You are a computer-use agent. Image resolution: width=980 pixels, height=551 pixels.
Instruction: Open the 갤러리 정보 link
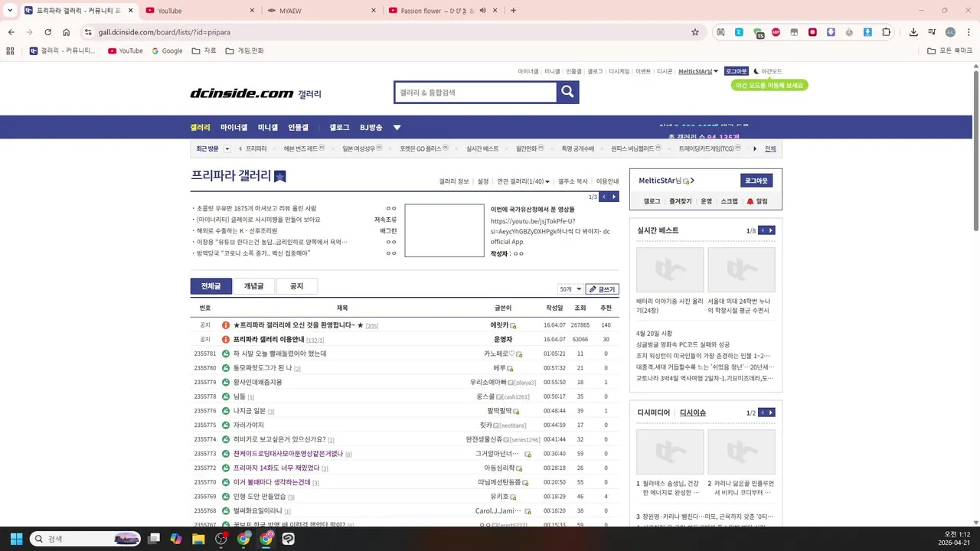pos(454,181)
